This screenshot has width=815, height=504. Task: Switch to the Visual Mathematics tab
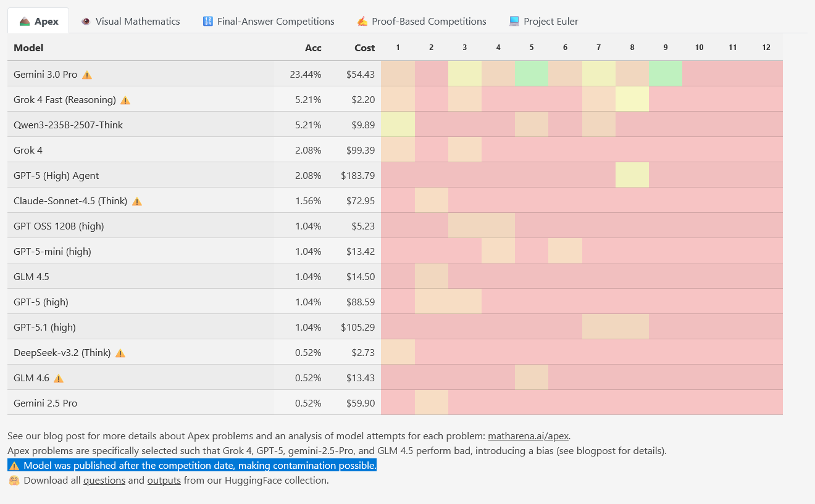pyautogui.click(x=130, y=20)
